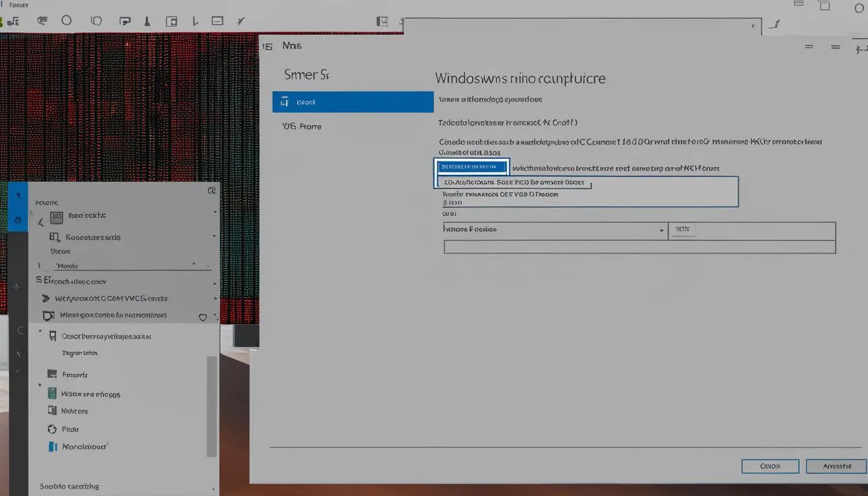Select the '10 AuRoricrans' option below the highlighted entry

coord(513,183)
